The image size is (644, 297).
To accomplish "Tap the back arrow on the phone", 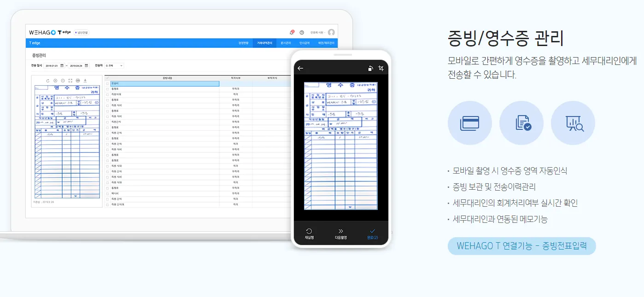I will (300, 68).
